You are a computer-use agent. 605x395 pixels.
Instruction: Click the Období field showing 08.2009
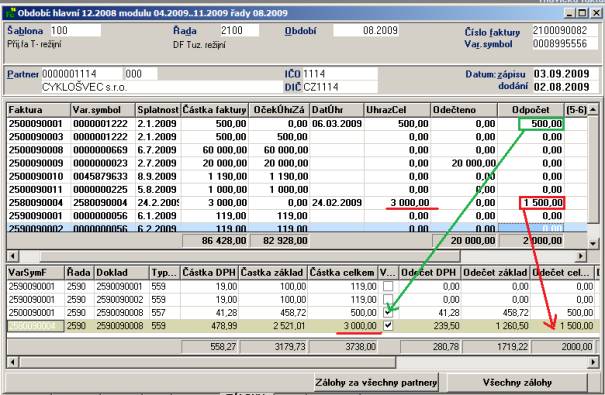pyautogui.click(x=366, y=30)
